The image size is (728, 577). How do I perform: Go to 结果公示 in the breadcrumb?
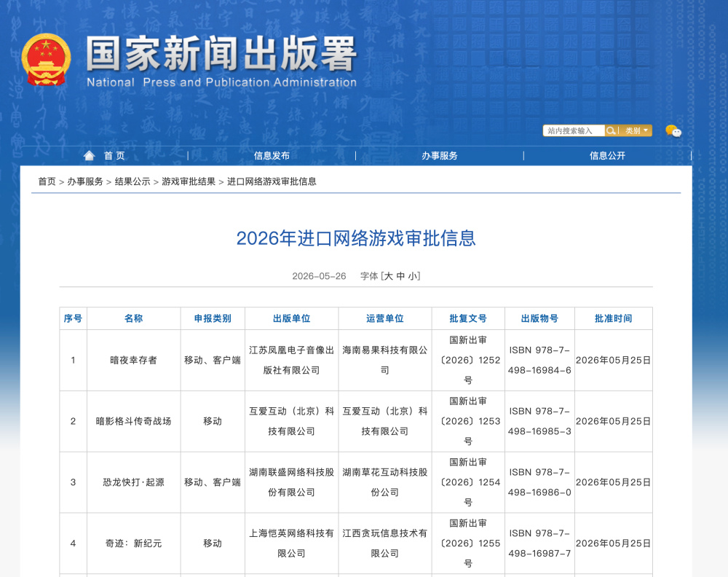click(x=132, y=181)
